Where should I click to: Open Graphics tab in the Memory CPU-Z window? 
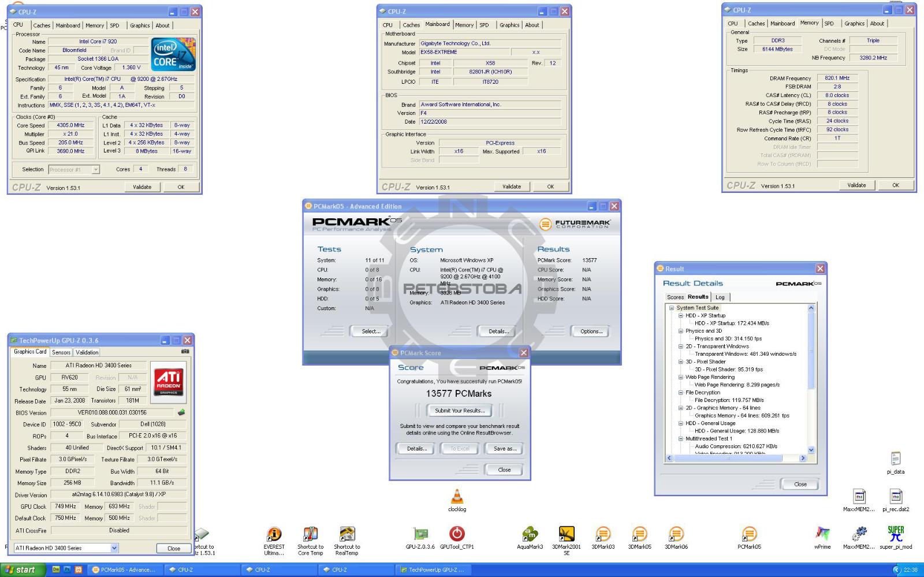pos(854,24)
